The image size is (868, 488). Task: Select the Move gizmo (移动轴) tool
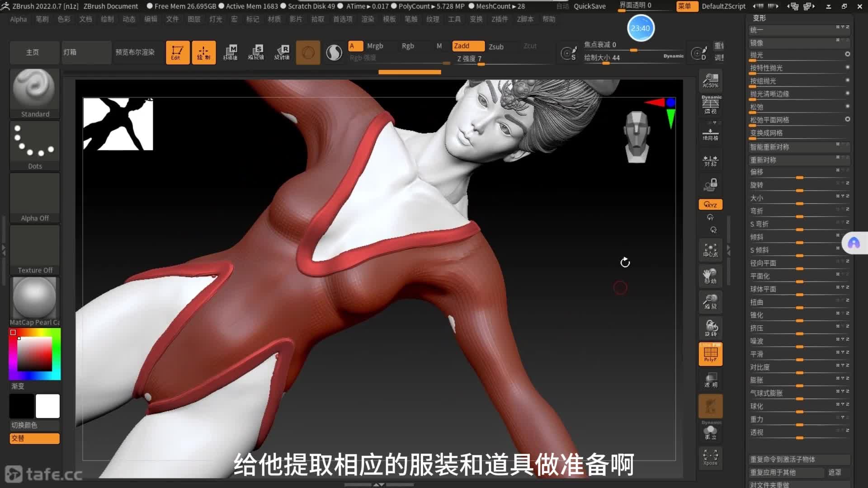230,52
